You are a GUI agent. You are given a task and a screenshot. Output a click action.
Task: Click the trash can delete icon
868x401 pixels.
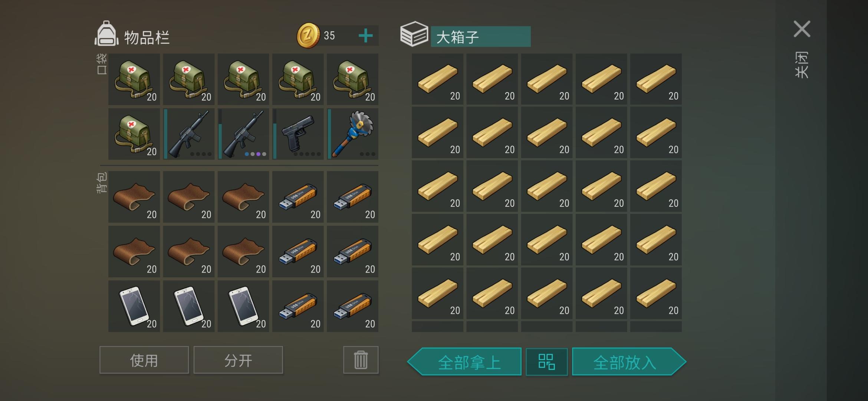click(361, 360)
